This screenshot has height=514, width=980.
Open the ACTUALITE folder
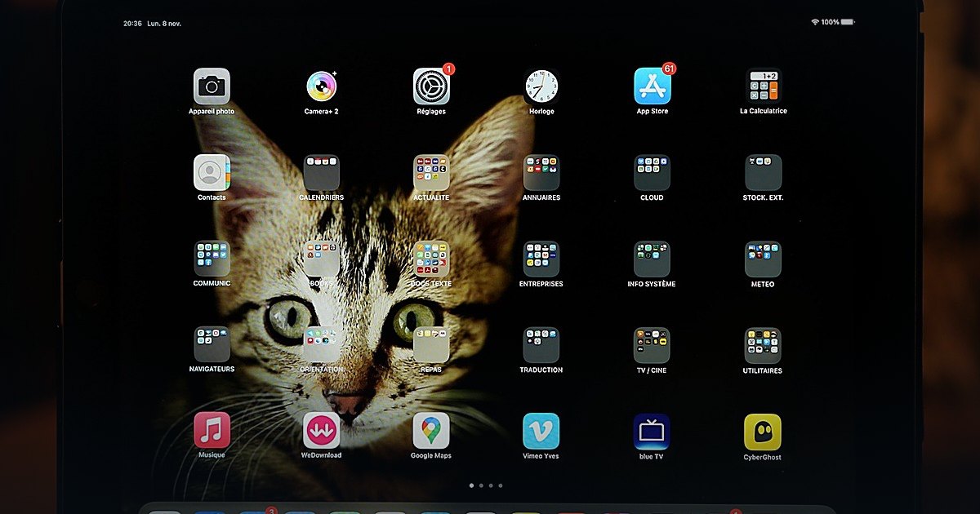431,173
